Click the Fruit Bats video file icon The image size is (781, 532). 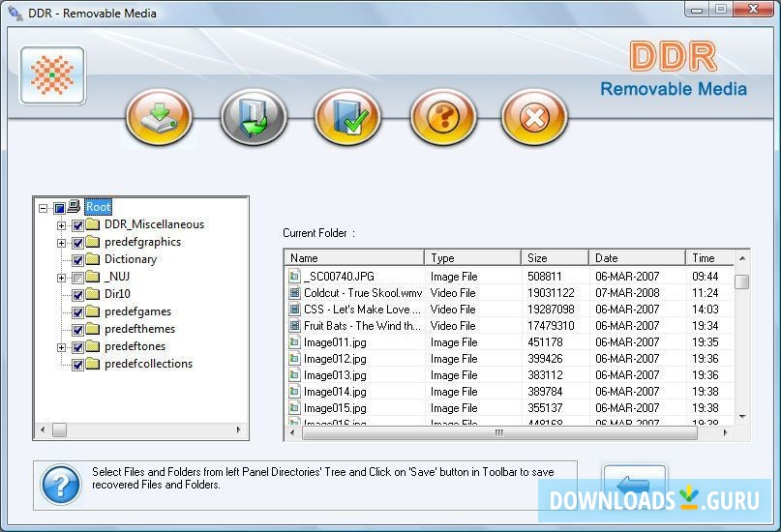coord(294,325)
